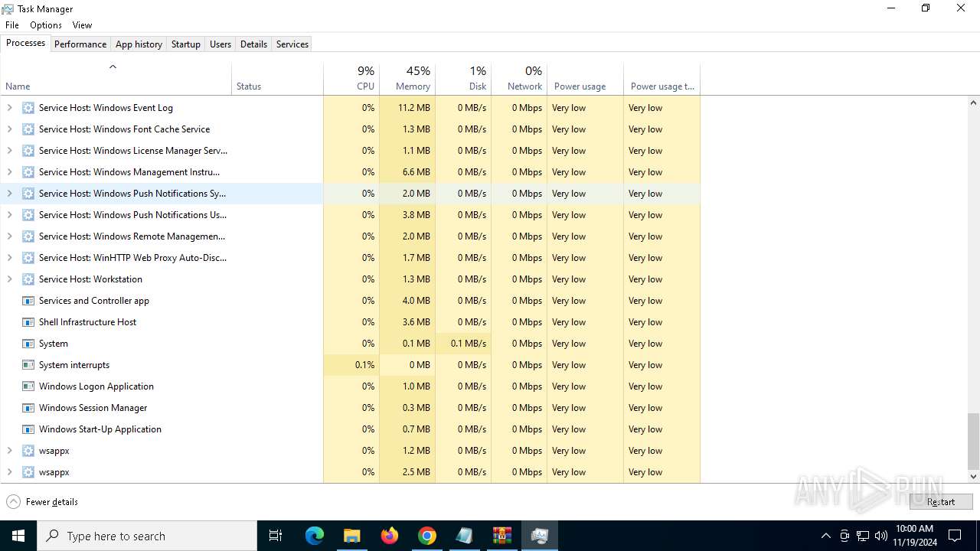Open Microsoft Edge from the taskbar
Screen dimensions: 980x551
point(315,536)
